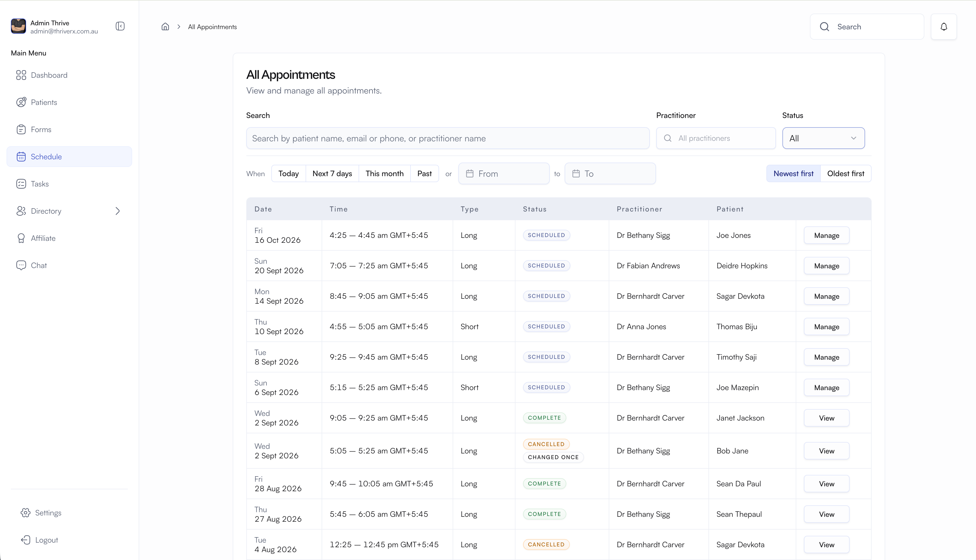Open notifications bell

point(944,27)
